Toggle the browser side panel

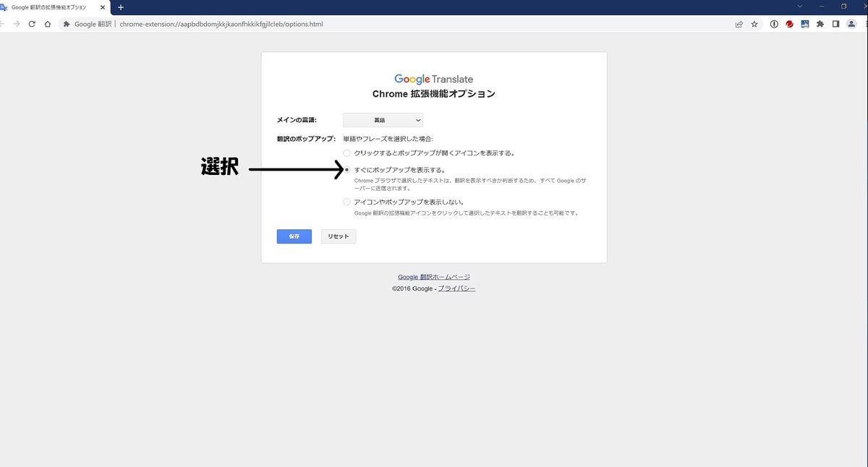click(x=835, y=24)
